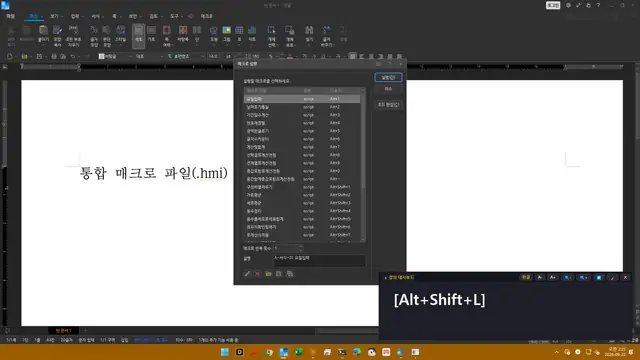Screen dimensions: 640x360
Task: Expand the Style button dropdown arrow
Action: [x=120, y=44]
